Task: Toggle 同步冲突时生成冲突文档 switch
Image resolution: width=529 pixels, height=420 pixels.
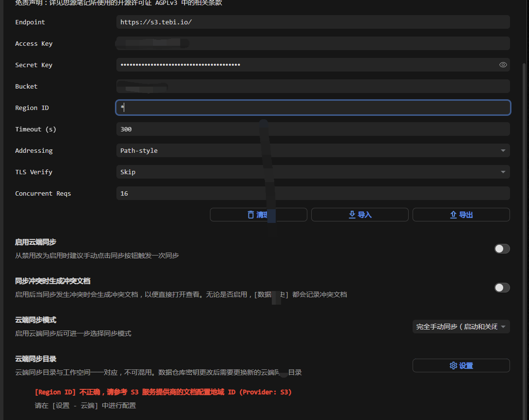Action: pyautogui.click(x=502, y=288)
